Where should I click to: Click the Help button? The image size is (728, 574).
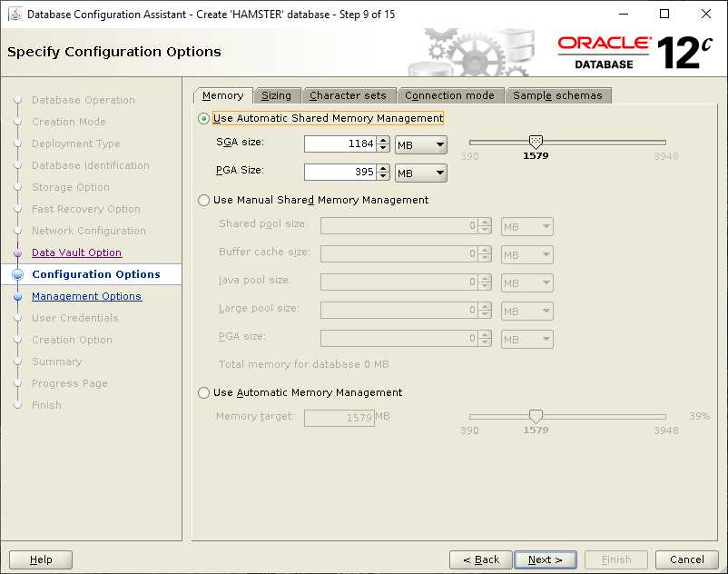(x=41, y=559)
